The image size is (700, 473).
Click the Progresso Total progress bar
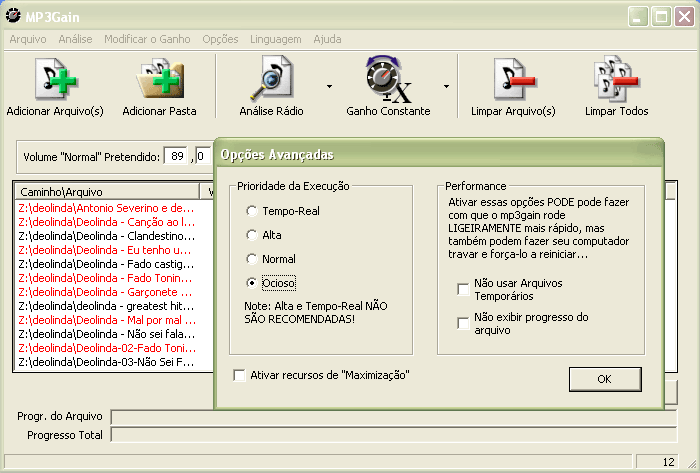pos(394,435)
